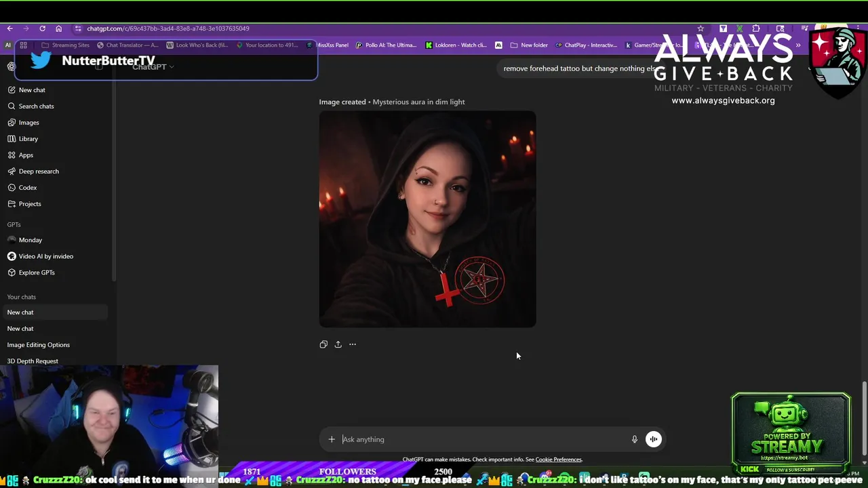Go back with the browser back arrow
This screenshot has width=868, height=488.
pyautogui.click(x=9, y=28)
